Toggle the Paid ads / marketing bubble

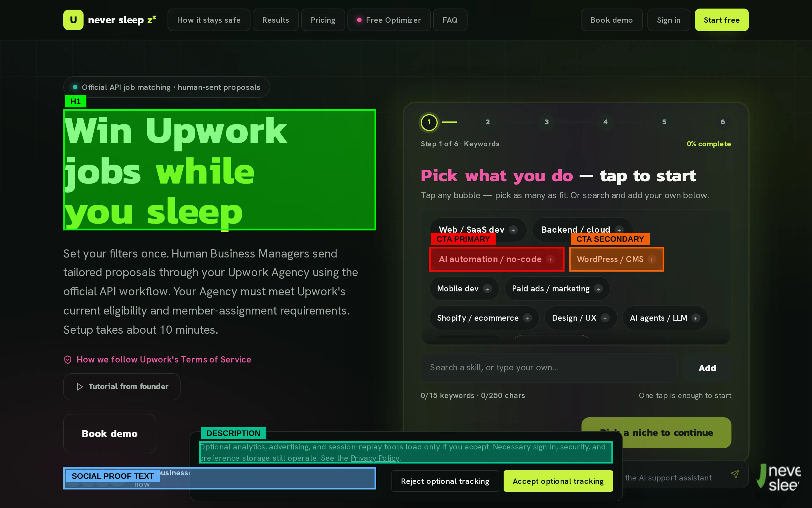click(x=557, y=289)
